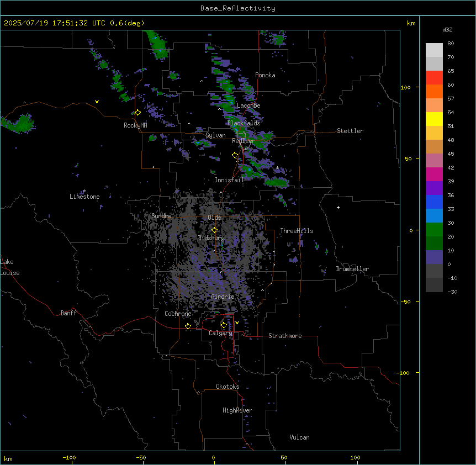Click the Blackfalds label on the map
Image resolution: width=476 pixels, height=465 pixels.
(x=244, y=123)
